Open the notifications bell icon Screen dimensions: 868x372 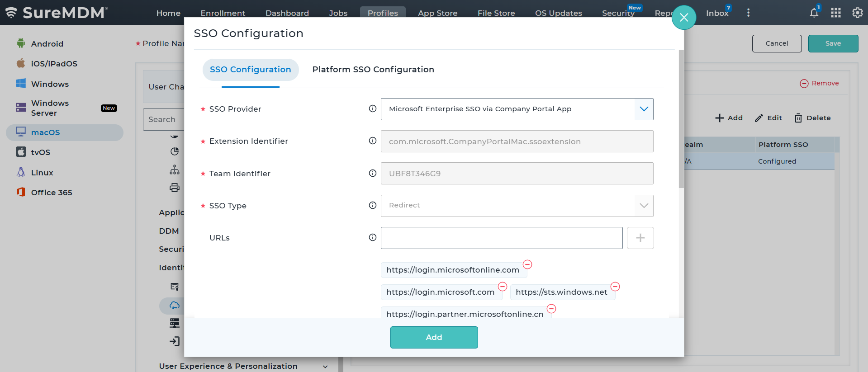click(x=814, y=13)
